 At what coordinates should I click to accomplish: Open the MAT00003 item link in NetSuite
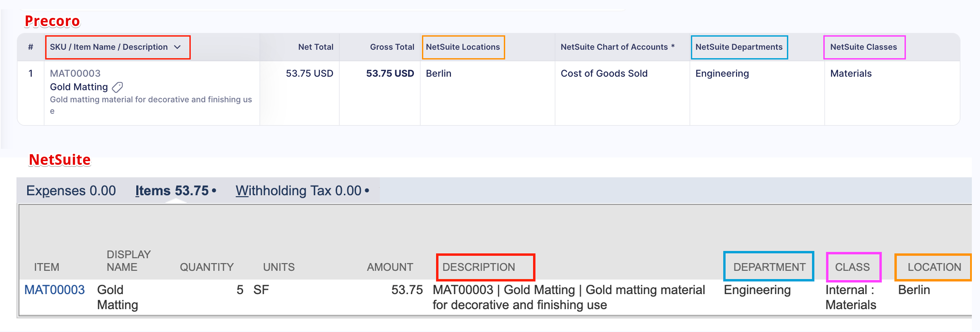(x=55, y=290)
